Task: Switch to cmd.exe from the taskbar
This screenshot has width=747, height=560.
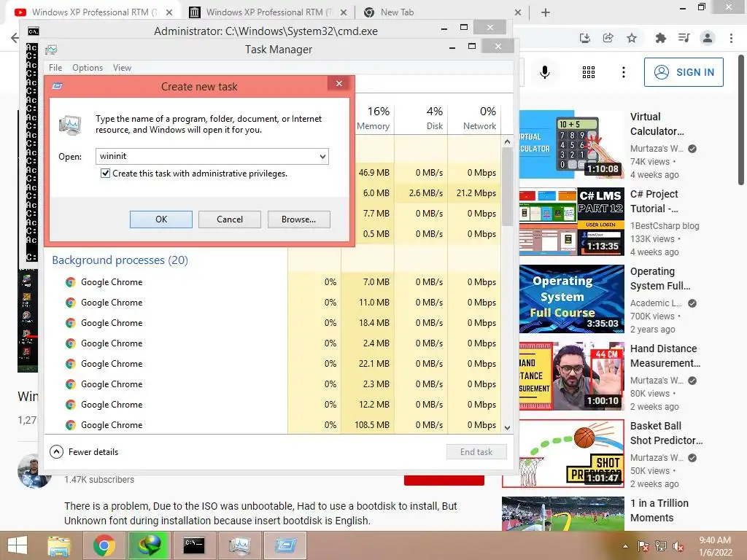Action: click(194, 545)
